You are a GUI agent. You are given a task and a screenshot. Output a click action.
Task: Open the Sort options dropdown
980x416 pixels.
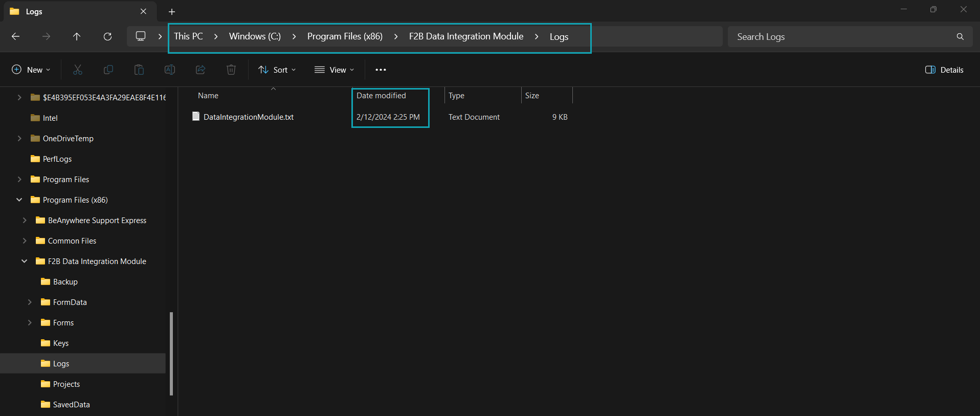277,70
